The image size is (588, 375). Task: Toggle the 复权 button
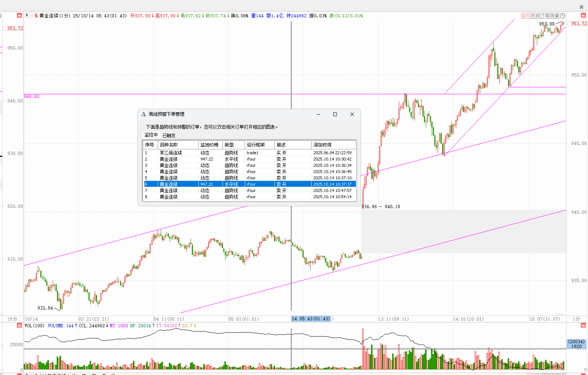[x=525, y=16]
